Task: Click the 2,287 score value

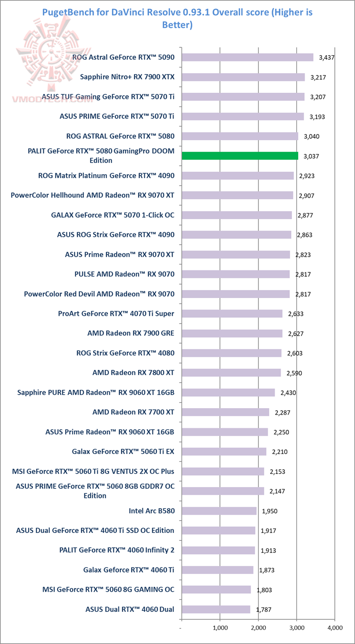Action: (283, 413)
